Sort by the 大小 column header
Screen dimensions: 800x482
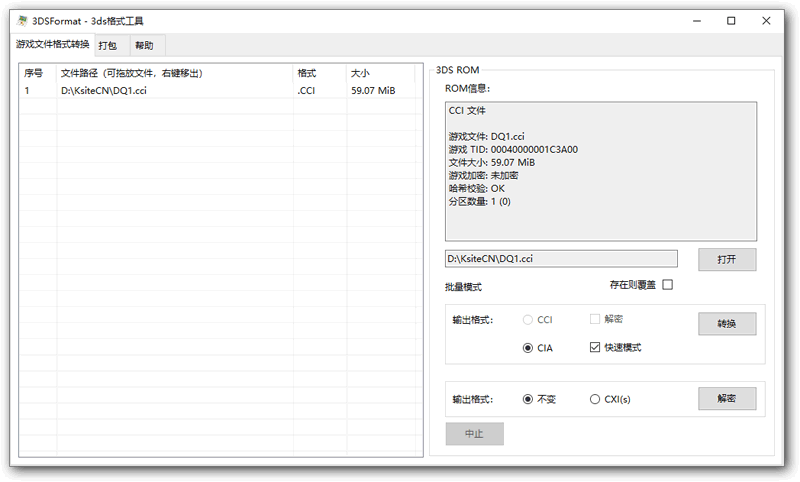tap(380, 73)
